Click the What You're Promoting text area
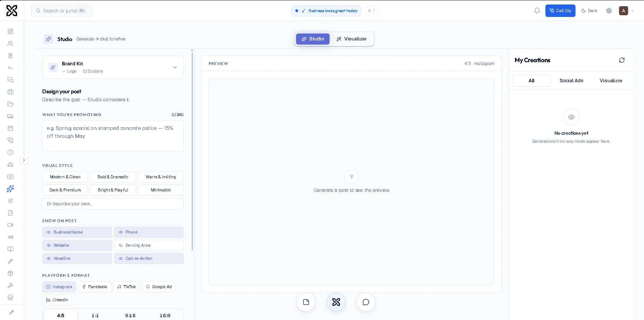The height and width of the screenshot is (320, 644). click(113, 136)
